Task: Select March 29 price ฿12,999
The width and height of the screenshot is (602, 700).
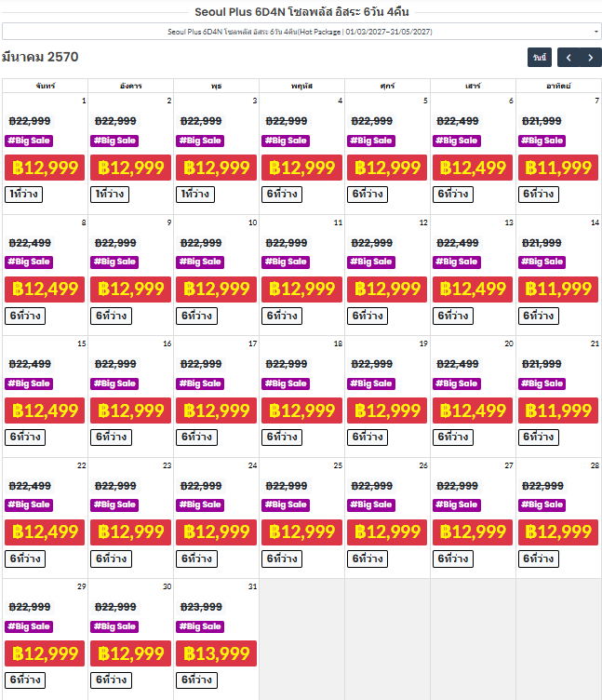Action: [x=45, y=653]
